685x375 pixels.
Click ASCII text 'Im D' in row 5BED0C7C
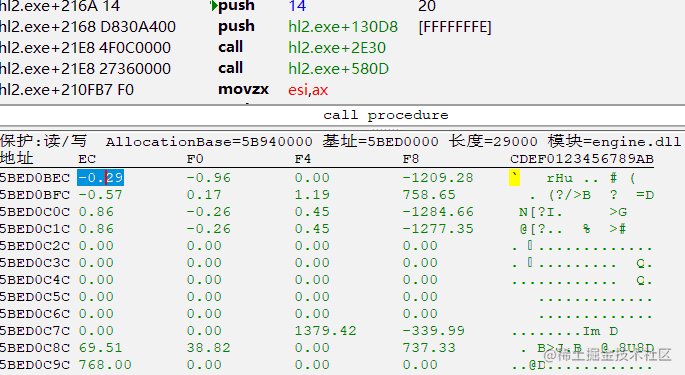pyautogui.click(x=600, y=331)
